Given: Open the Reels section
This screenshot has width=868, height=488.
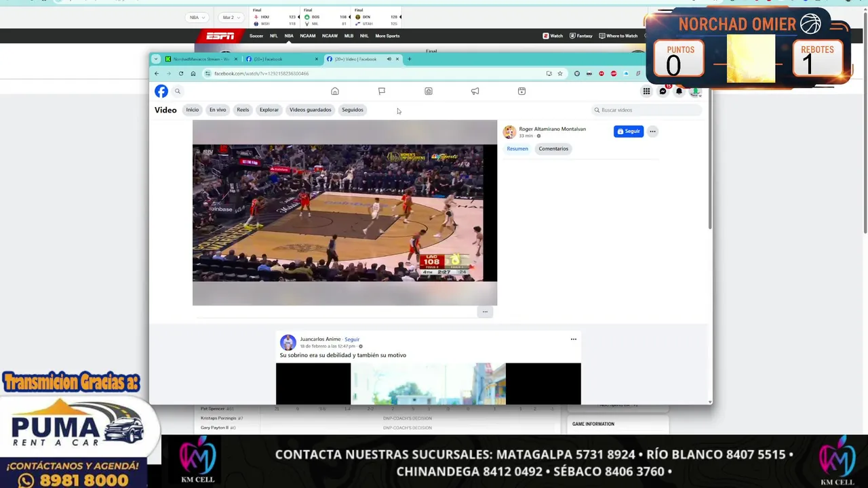Looking at the screenshot, I should pyautogui.click(x=243, y=110).
